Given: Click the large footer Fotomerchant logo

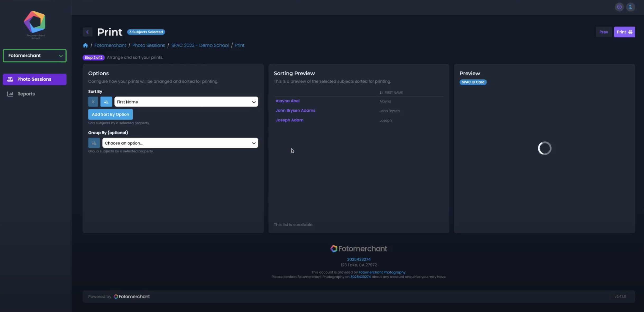Looking at the screenshot, I should click(359, 249).
